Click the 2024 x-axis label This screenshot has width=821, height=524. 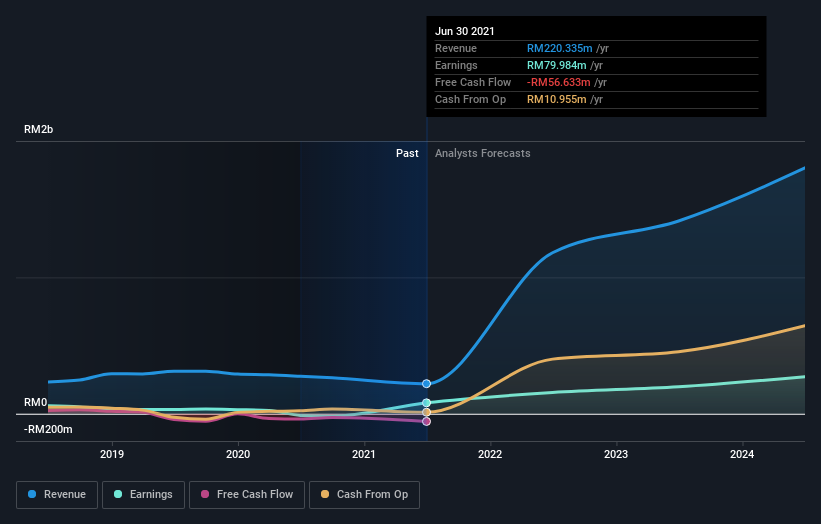click(x=742, y=454)
